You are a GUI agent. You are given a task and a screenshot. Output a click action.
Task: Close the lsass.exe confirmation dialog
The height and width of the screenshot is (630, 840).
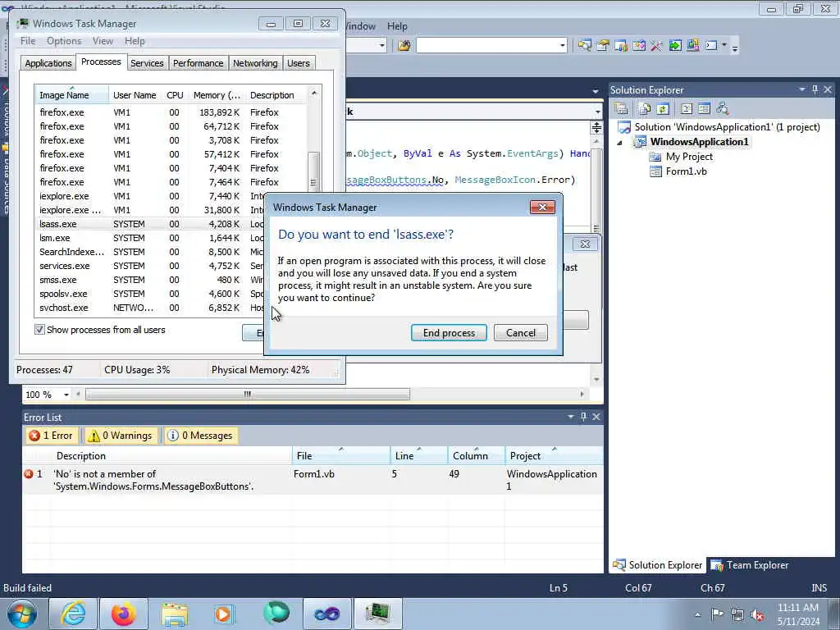pyautogui.click(x=542, y=208)
